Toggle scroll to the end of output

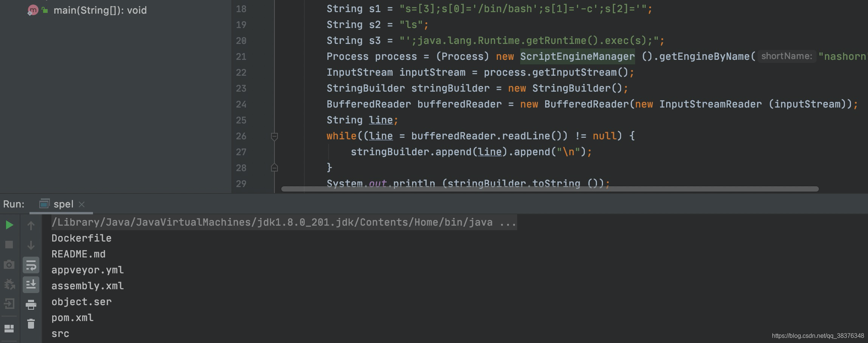click(30, 285)
